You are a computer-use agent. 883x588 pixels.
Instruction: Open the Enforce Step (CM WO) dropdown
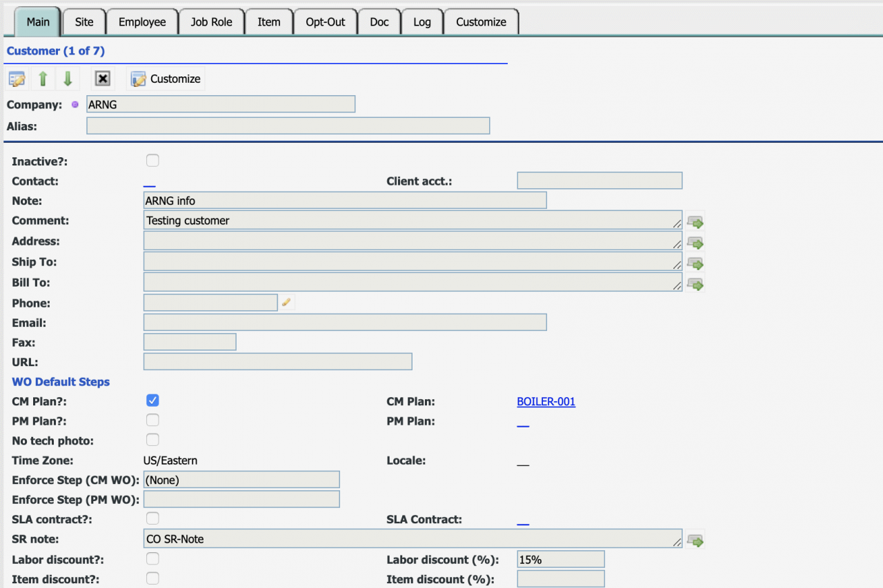click(241, 480)
